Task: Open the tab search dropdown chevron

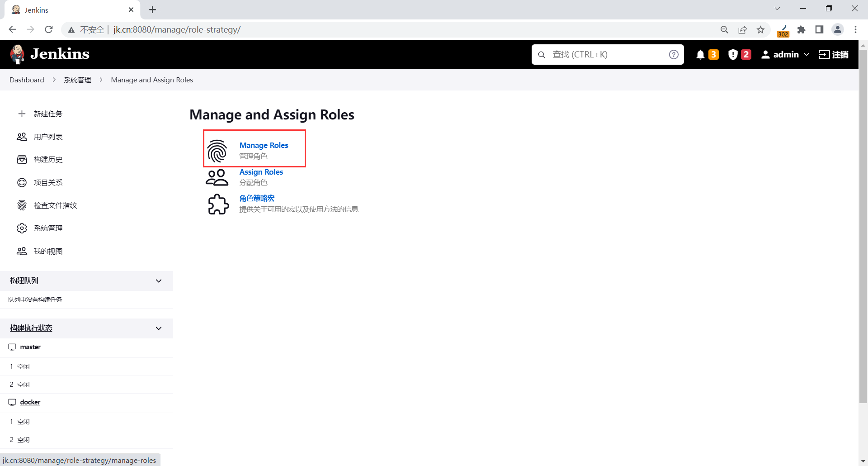Action: [777, 9]
